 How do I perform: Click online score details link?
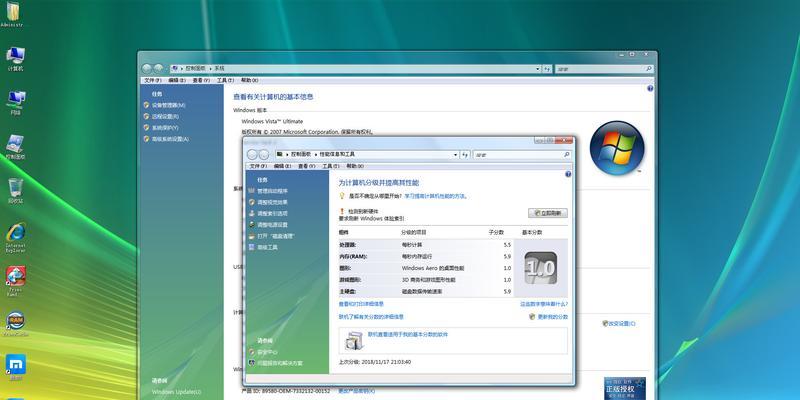371,317
